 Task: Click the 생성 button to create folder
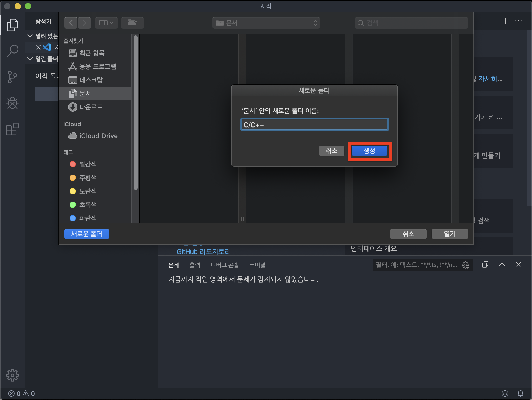(x=369, y=151)
